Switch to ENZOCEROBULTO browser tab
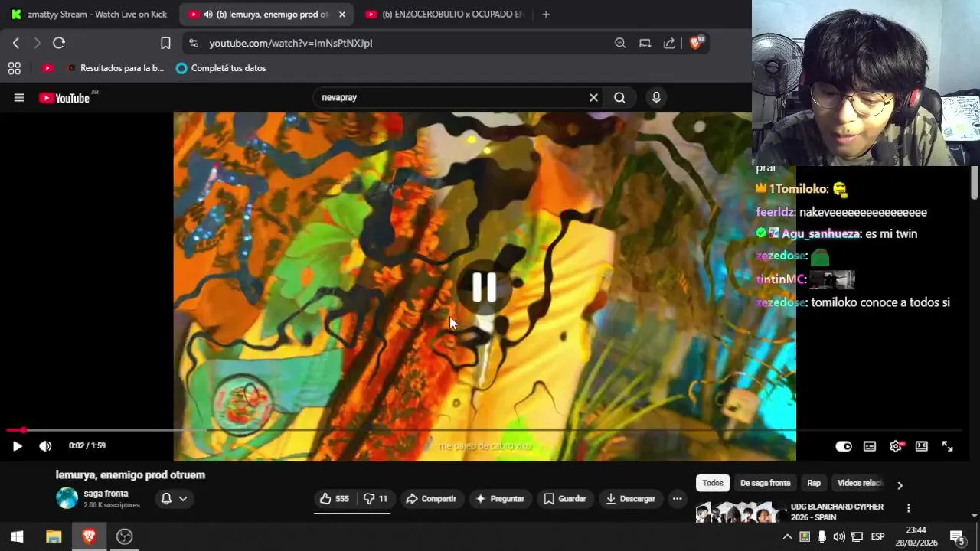 [444, 14]
